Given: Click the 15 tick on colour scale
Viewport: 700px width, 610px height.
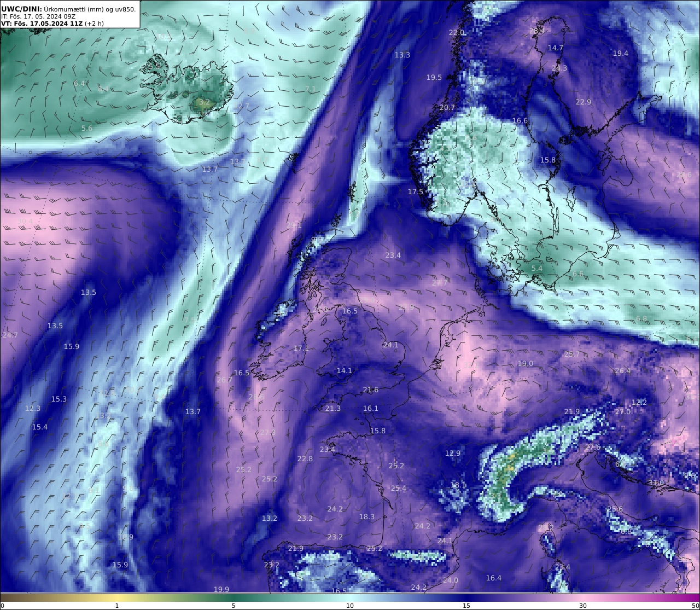Looking at the screenshot, I should pos(466,606).
